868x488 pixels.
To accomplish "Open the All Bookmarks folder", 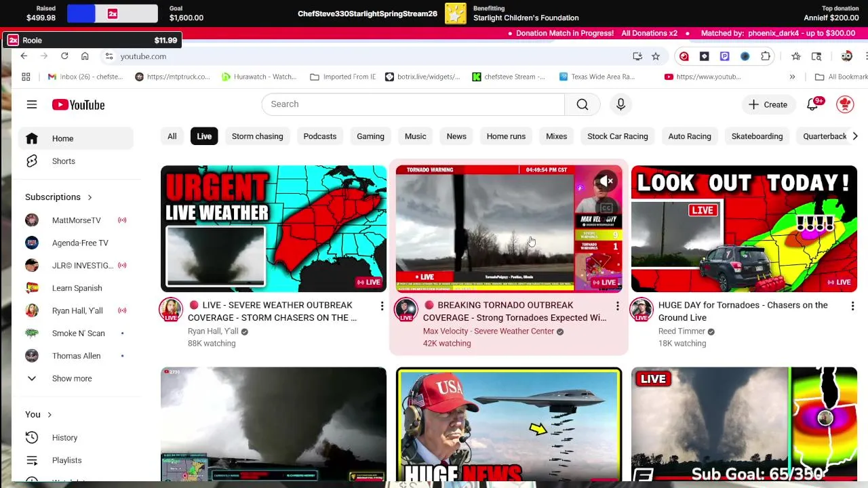I will [841, 77].
